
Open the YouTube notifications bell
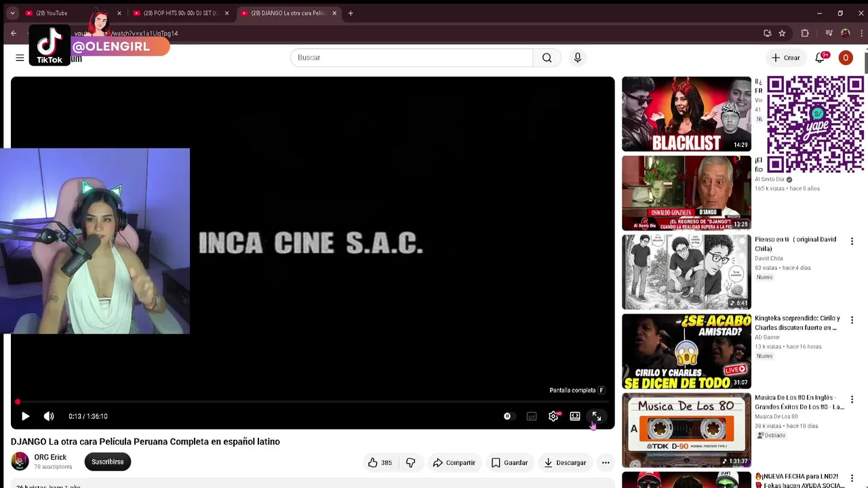point(820,58)
